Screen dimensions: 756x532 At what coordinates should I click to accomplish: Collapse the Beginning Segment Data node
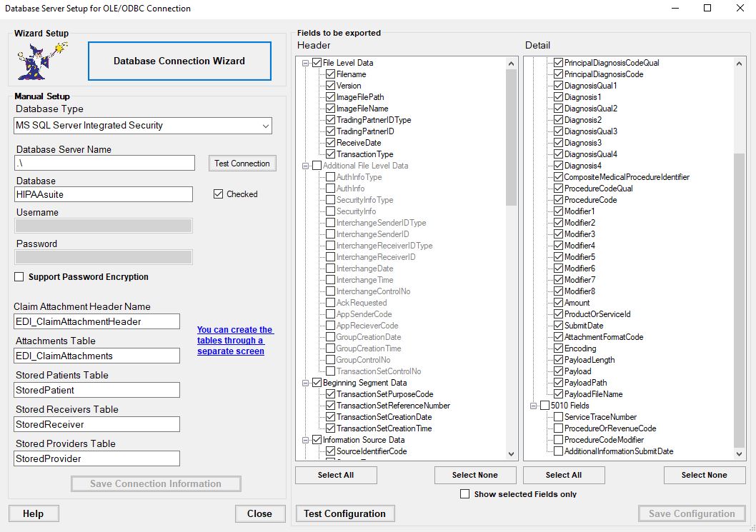click(305, 383)
